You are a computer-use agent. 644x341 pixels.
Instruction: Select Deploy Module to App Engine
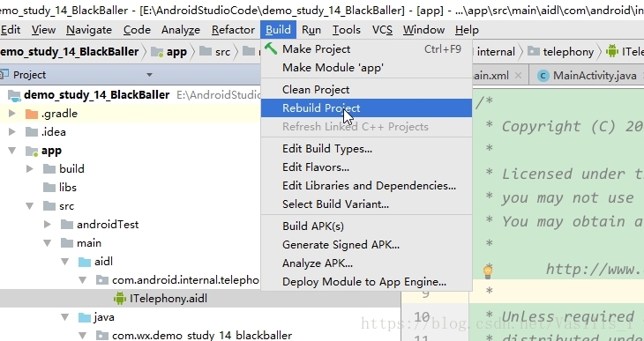coord(366,281)
